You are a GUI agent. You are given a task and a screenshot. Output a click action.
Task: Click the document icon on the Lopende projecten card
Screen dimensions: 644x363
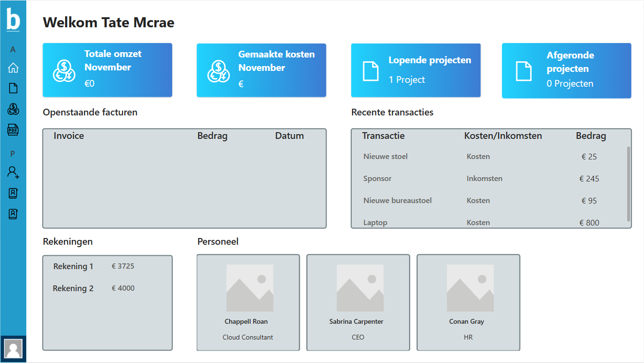[370, 71]
